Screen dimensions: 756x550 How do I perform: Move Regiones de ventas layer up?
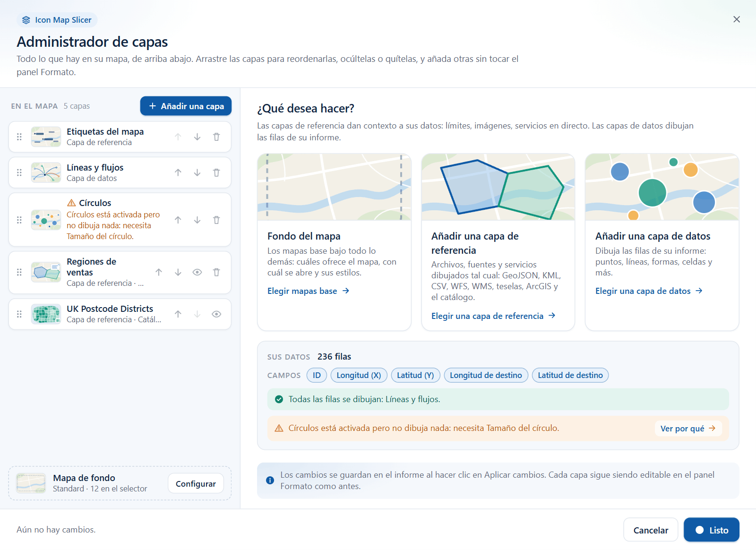(x=159, y=273)
